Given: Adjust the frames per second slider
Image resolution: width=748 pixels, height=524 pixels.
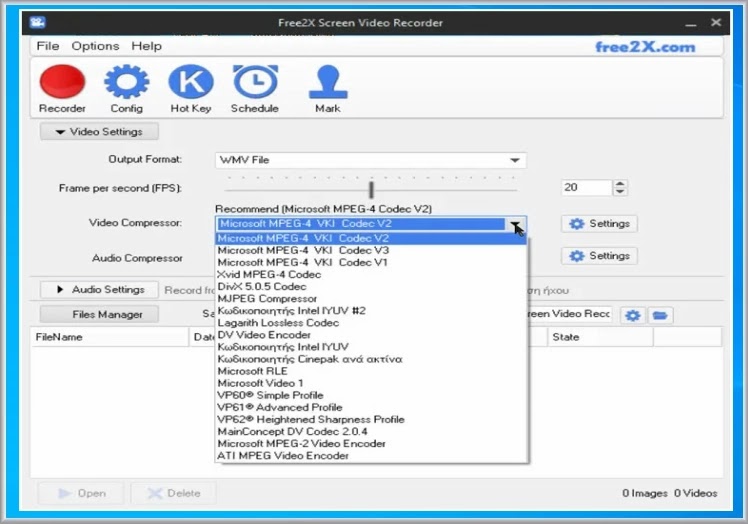Looking at the screenshot, I should coord(371,189).
